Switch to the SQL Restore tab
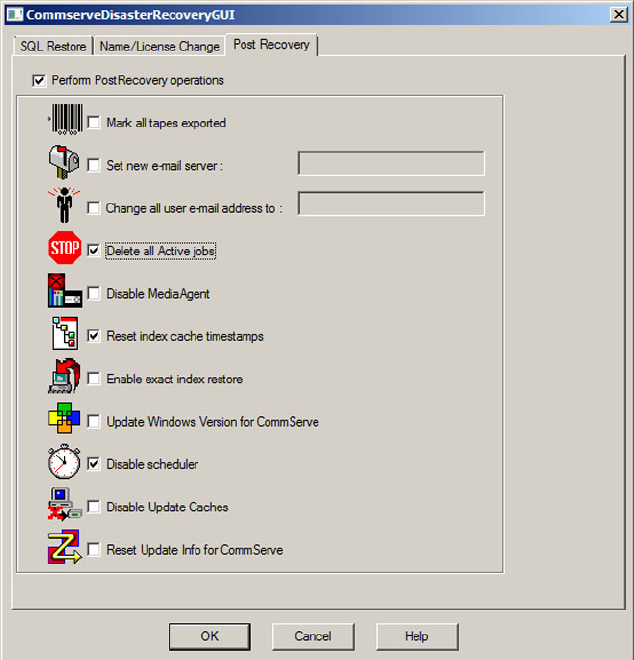 53,46
